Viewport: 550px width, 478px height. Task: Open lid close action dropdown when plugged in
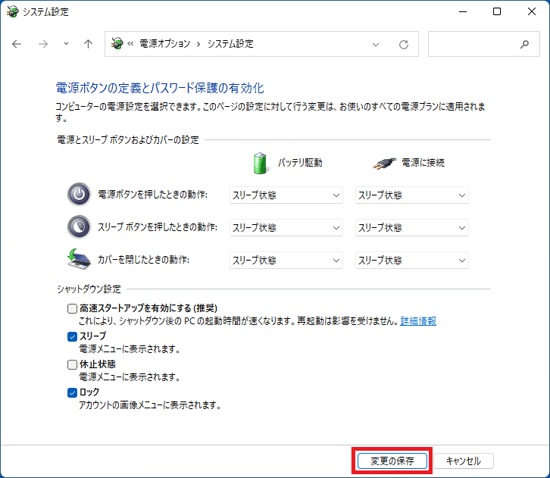point(412,260)
